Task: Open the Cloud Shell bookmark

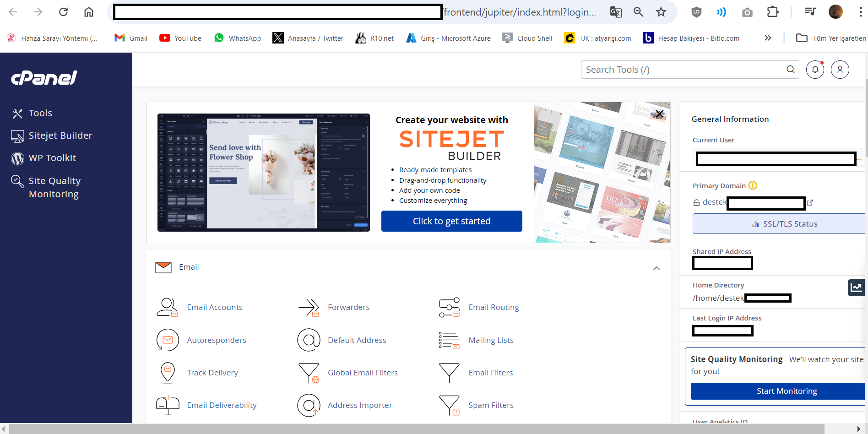Action: [527, 38]
